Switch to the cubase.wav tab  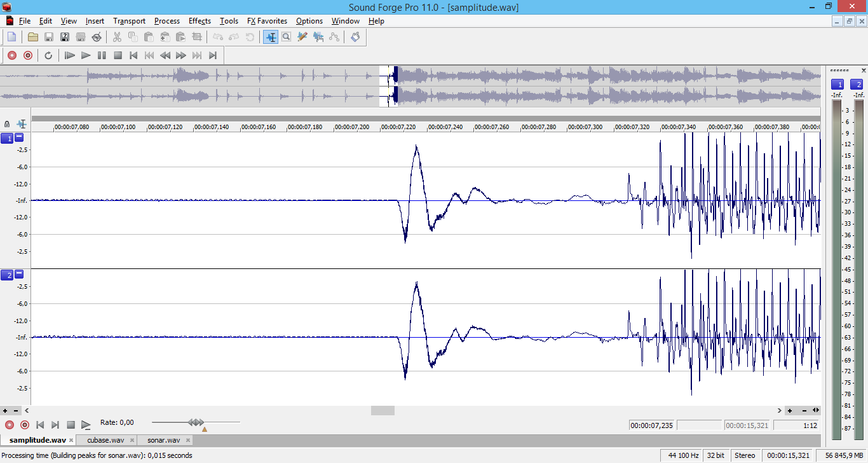(x=105, y=440)
